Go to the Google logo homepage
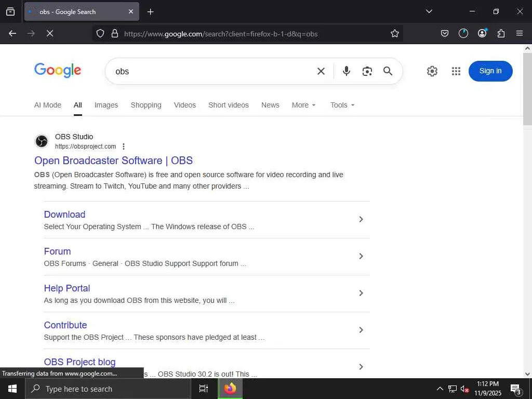The height and width of the screenshot is (399, 532). pyautogui.click(x=58, y=70)
